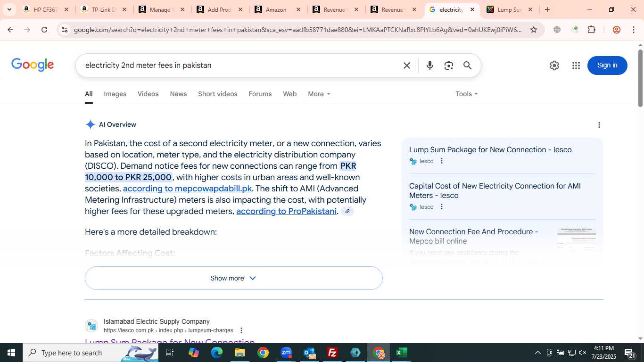This screenshot has height=362, width=644.
Task: Open Windows Task View
Action: tap(170, 353)
